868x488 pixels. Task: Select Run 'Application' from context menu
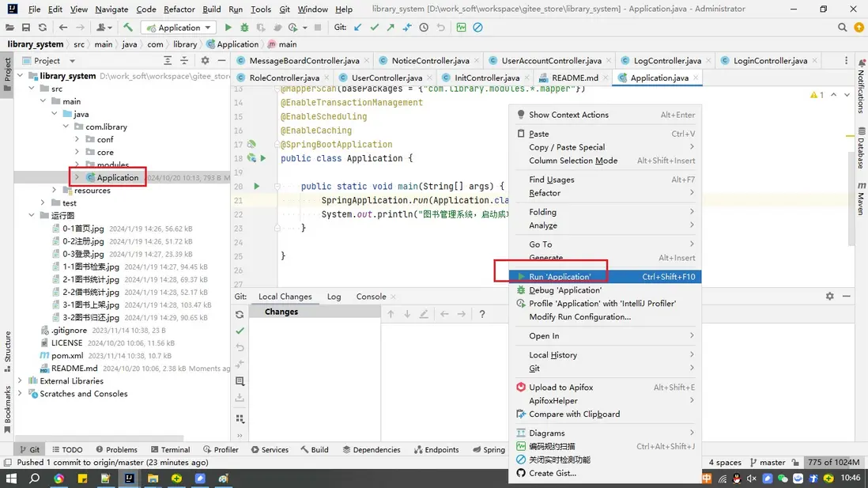(560, 277)
